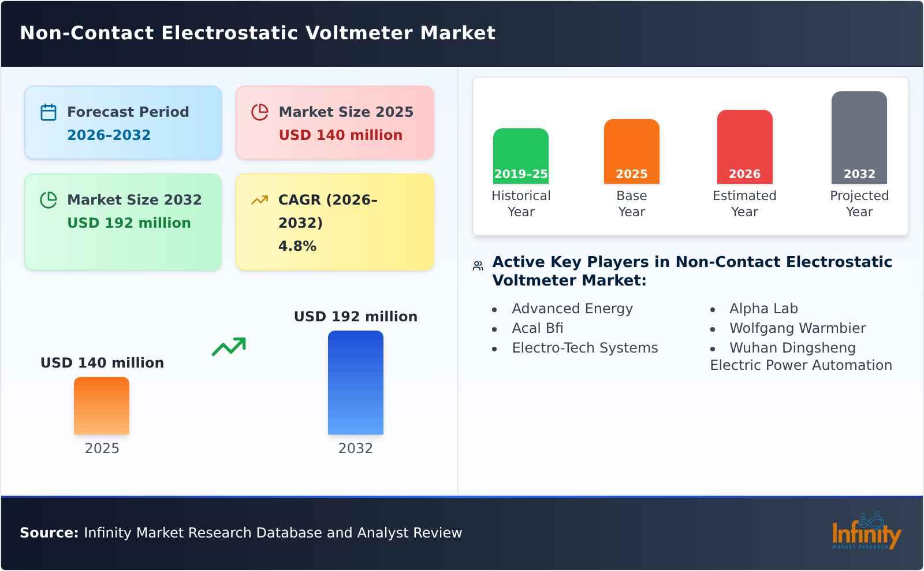Select 'Wuhan Dingsheng Electric Power Automation' entry
924x571 pixels.
(801, 357)
